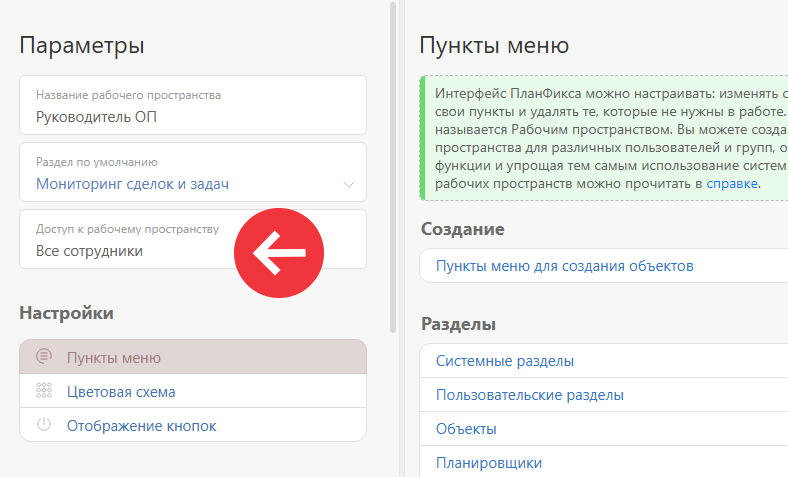Click the Мониторинг сделок и задач value
The height and width of the screenshot is (477, 788).
[x=132, y=184]
